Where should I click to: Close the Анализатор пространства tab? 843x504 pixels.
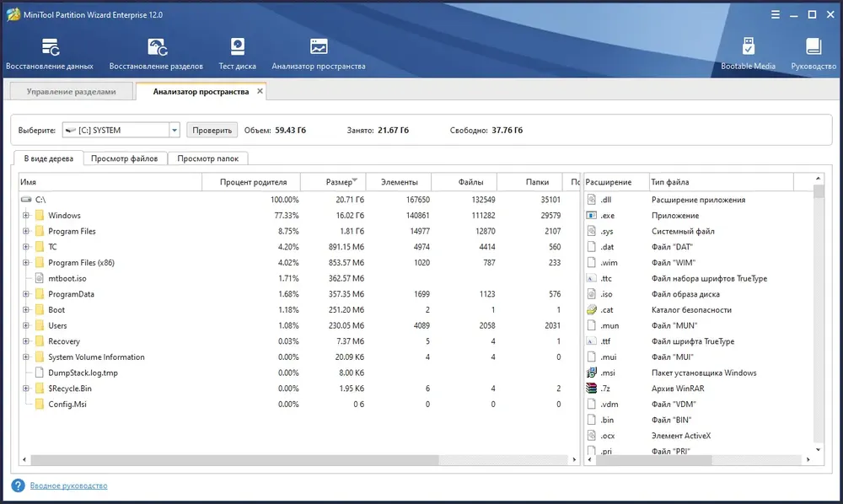260,91
